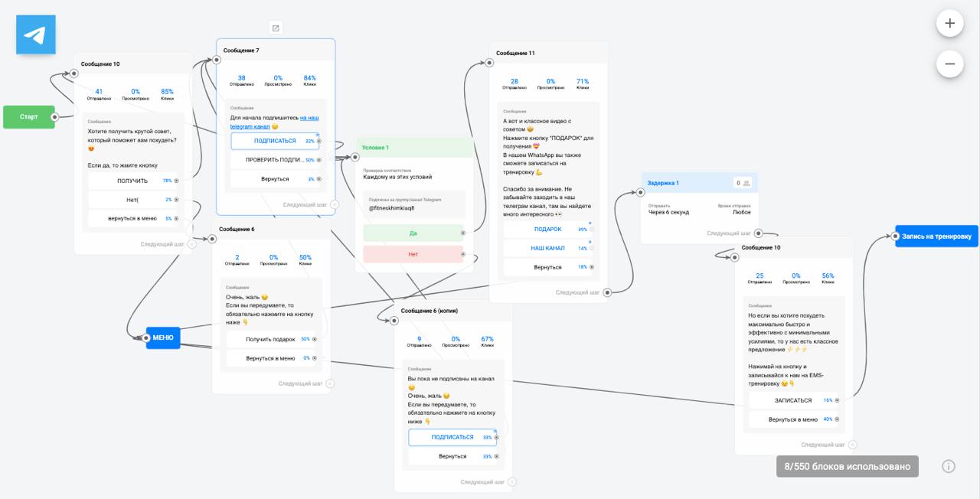Select the Условие 1 block header
980x499 pixels.
click(x=414, y=148)
